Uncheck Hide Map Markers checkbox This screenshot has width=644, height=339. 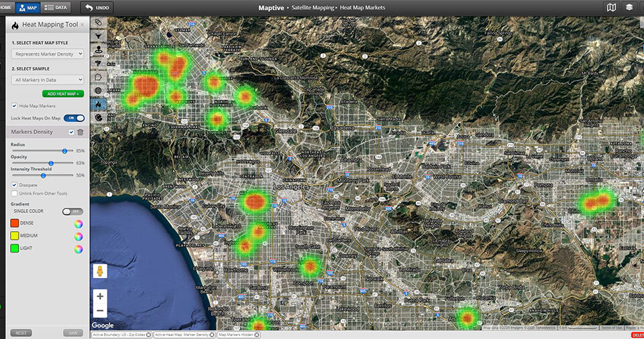pyautogui.click(x=15, y=106)
